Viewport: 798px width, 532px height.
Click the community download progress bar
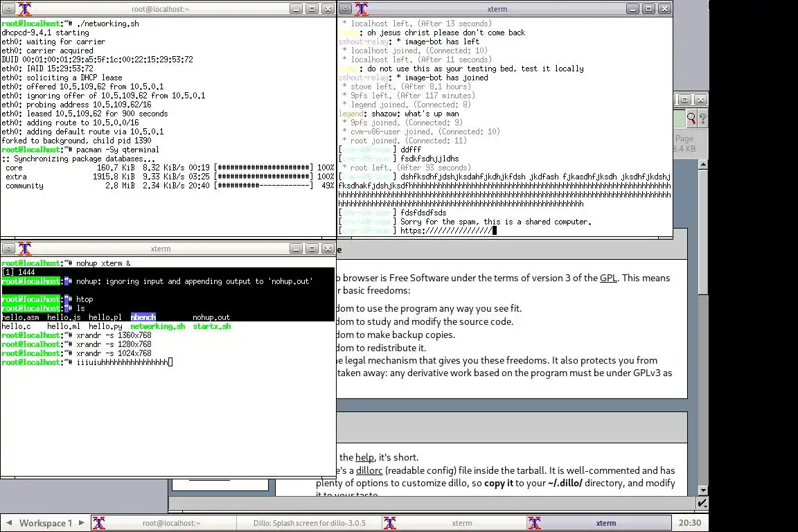pos(264,186)
